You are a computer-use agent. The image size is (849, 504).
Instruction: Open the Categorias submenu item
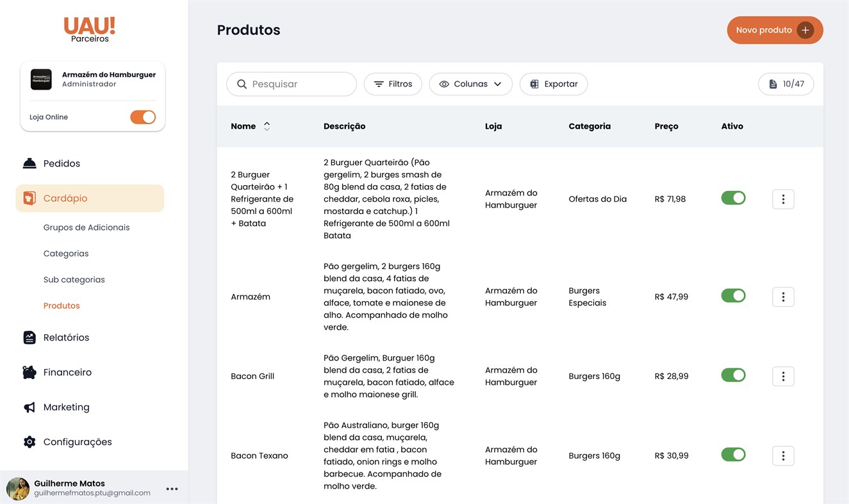point(66,254)
